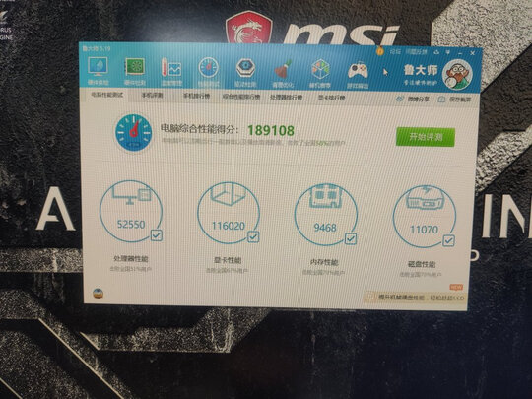Screen dimensions: 532x399
Task: Open the colorful cube software icon
Action: [320, 70]
